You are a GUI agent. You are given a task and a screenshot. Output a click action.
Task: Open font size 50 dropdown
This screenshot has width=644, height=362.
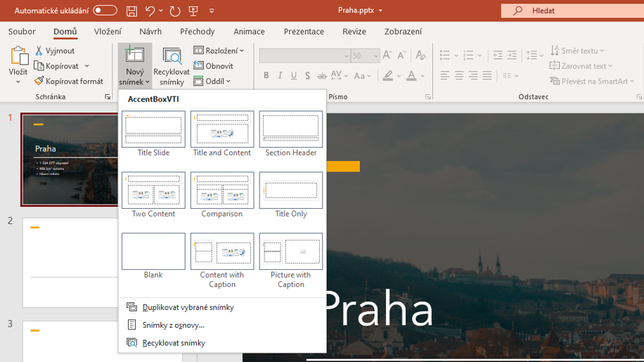[375, 56]
